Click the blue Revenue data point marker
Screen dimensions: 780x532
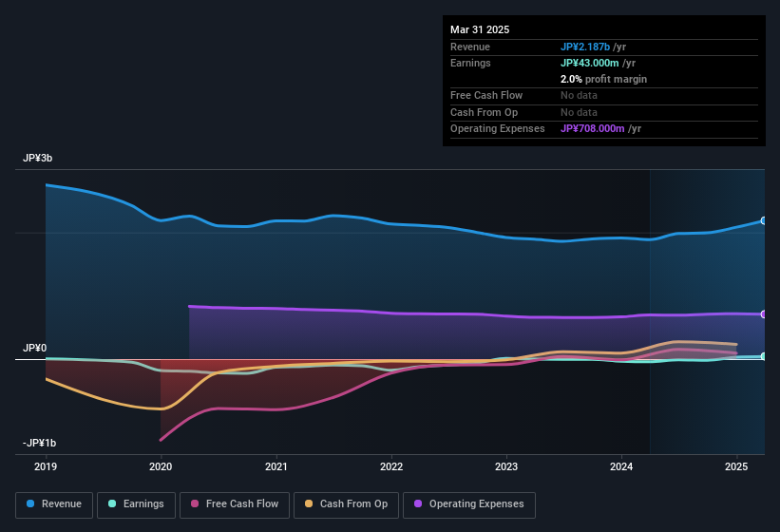(764, 220)
